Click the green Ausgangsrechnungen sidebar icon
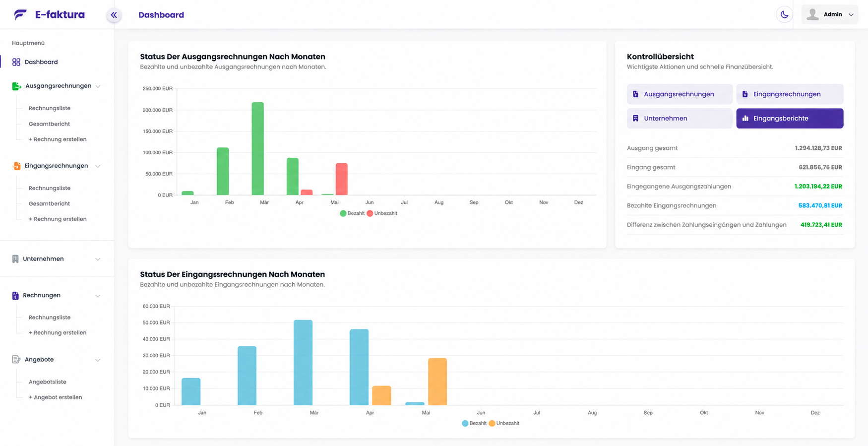 16,86
